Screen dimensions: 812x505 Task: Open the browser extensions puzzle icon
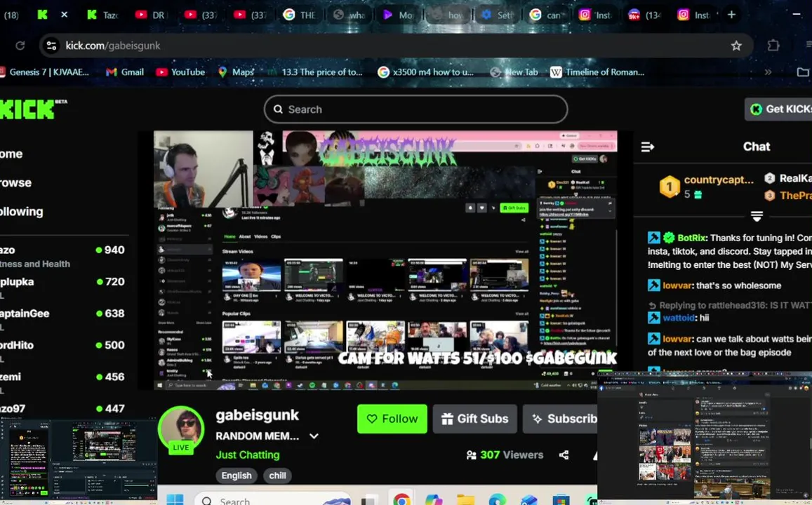click(773, 46)
